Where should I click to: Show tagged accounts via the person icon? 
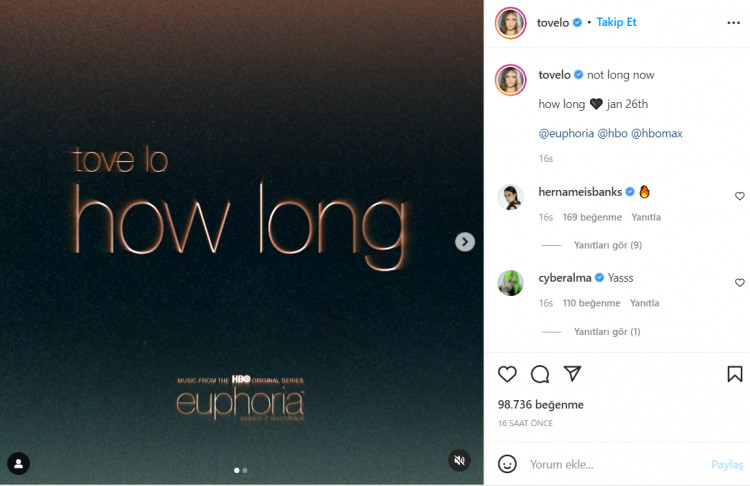[x=19, y=464]
